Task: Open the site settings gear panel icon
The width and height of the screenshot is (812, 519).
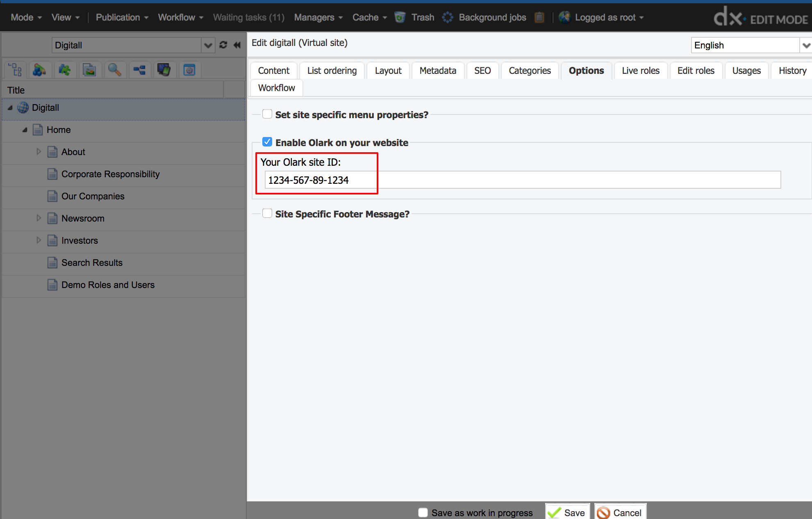Action: [x=189, y=70]
